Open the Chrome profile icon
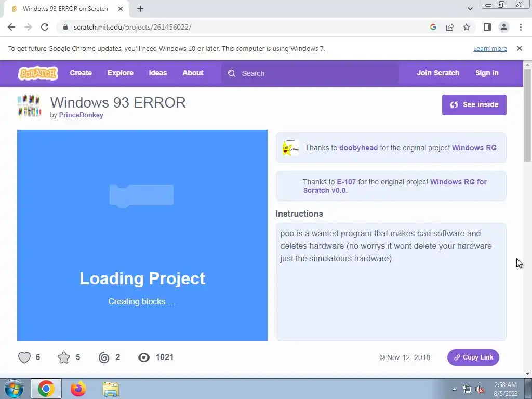This screenshot has height=399, width=532. point(504,27)
